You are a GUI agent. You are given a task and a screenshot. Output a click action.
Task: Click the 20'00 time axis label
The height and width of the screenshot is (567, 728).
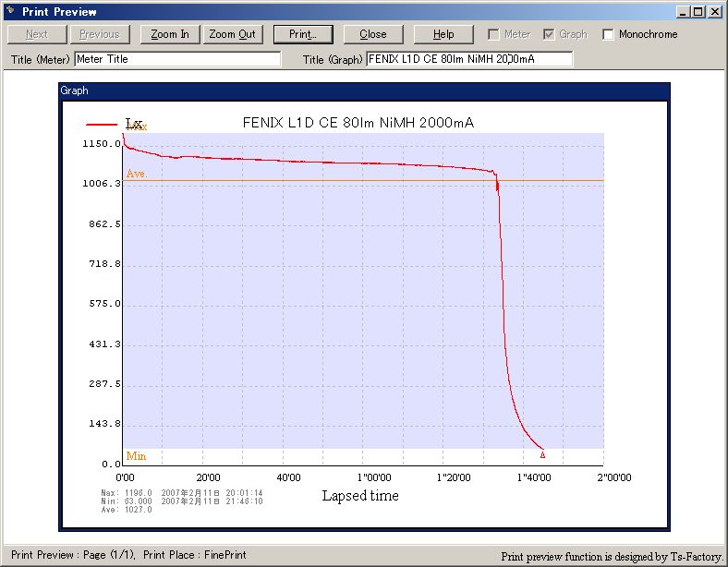(x=208, y=477)
